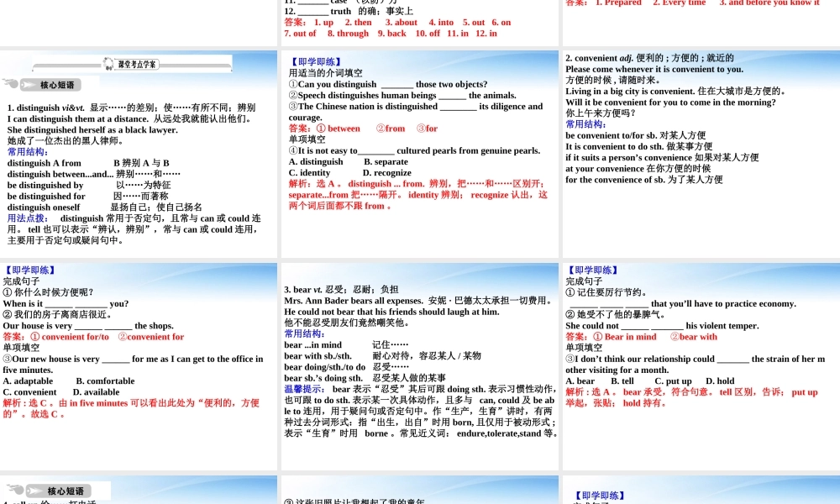Click the phrase 'distinguish between...and...'
Viewport: 840px width, 504px height.
coord(60,174)
